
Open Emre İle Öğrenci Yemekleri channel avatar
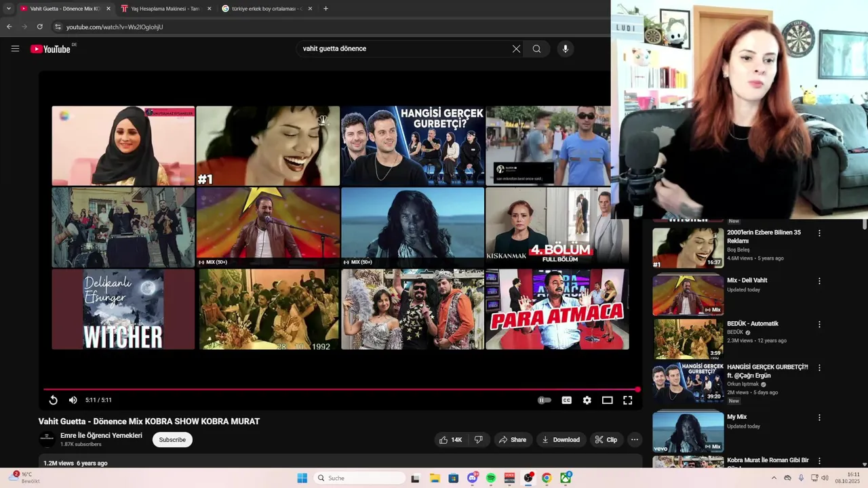coord(47,439)
